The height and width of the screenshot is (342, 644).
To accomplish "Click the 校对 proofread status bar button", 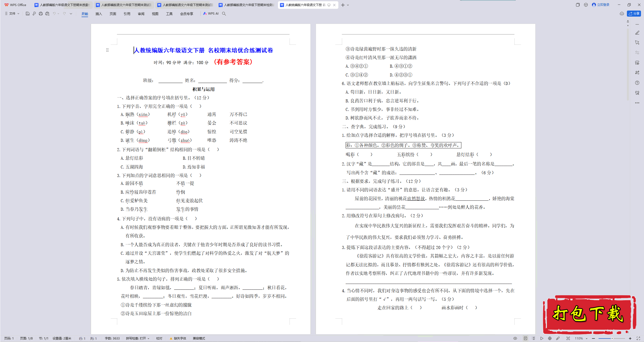I will 159,338.
